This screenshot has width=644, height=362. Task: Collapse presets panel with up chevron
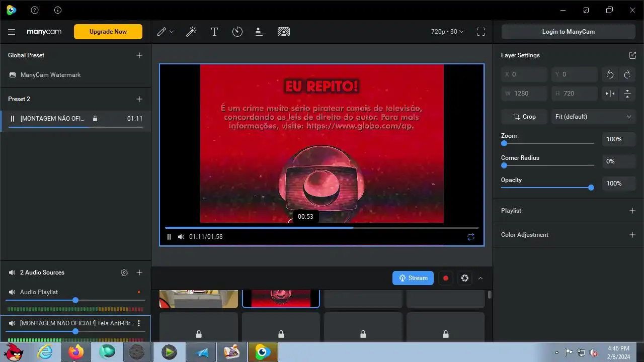(480, 278)
